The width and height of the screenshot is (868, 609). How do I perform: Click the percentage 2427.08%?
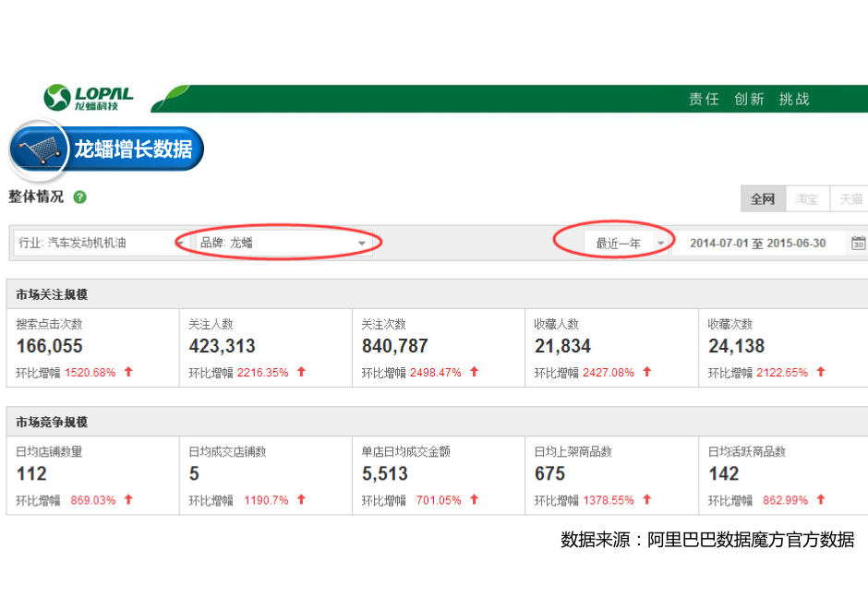(x=609, y=373)
